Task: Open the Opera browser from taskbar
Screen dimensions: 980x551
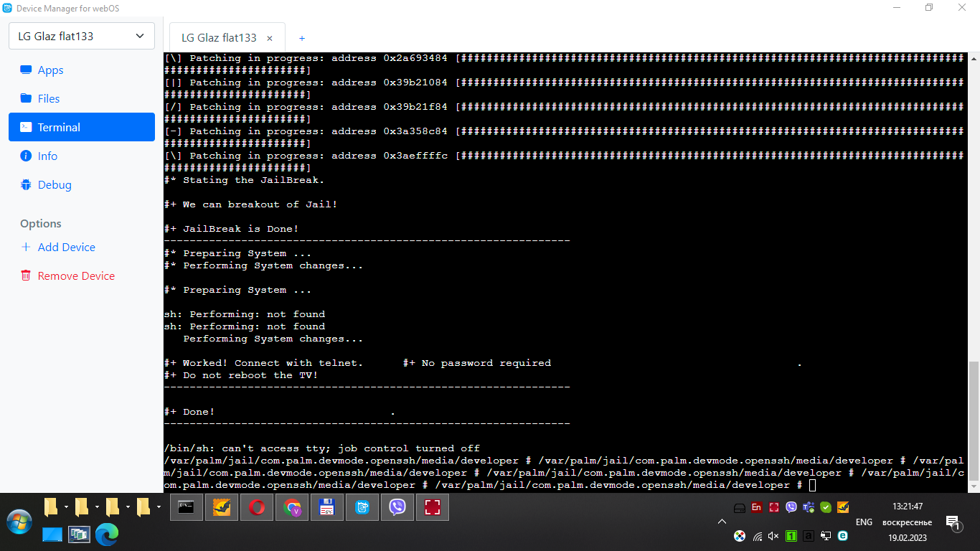Action: point(257,508)
